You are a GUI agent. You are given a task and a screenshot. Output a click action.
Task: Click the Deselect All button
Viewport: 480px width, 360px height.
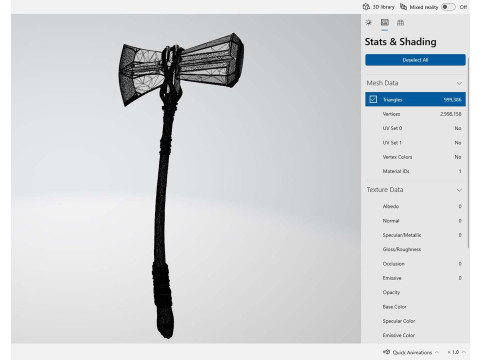[x=415, y=60]
